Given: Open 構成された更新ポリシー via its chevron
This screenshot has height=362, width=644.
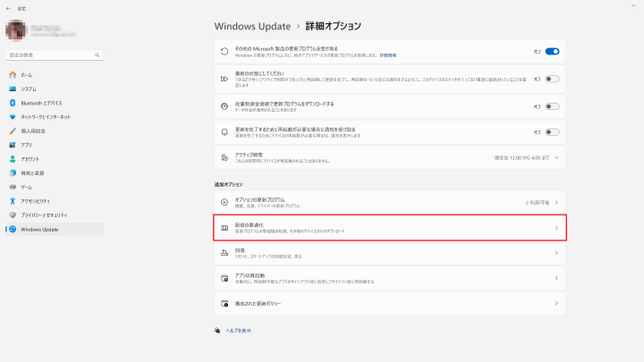Looking at the screenshot, I should [x=556, y=304].
